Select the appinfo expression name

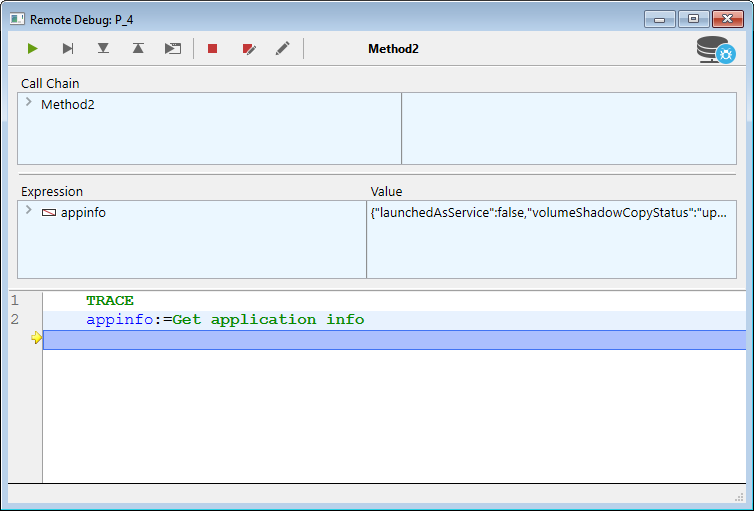pyautogui.click(x=83, y=212)
